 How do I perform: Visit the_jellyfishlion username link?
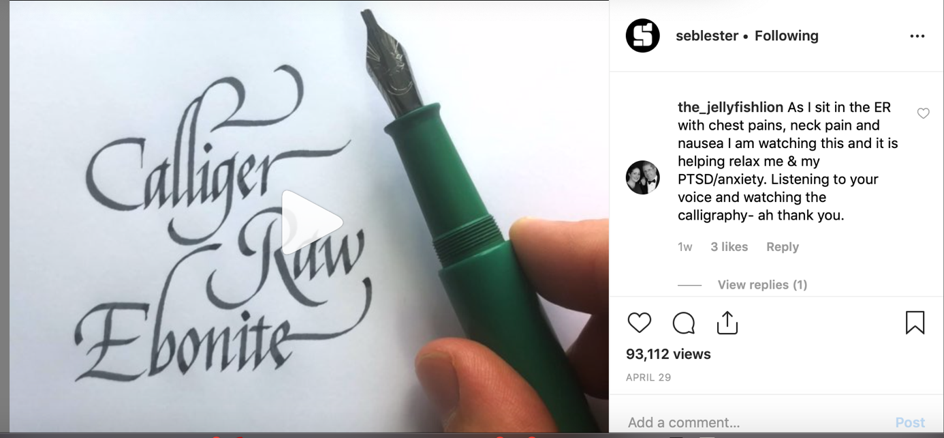(730, 107)
